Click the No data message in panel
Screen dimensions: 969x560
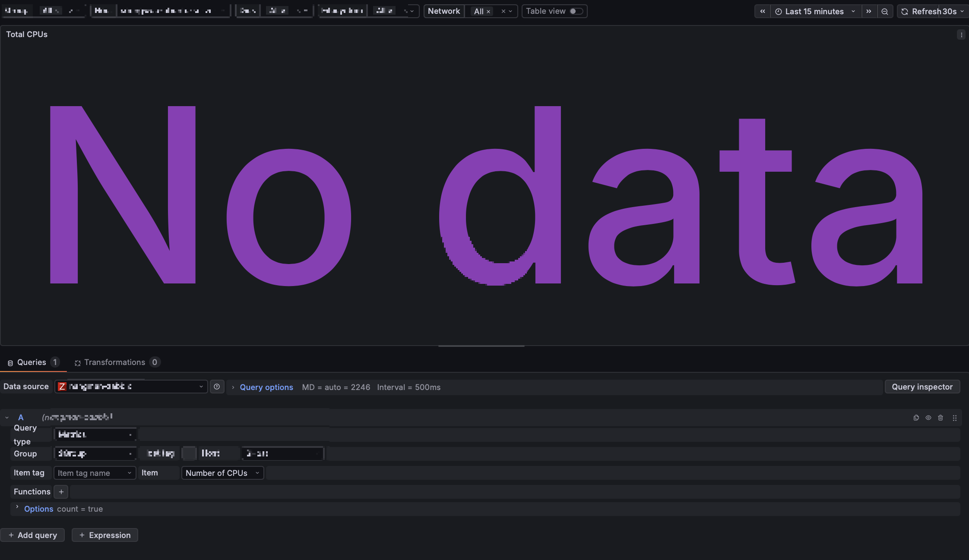(x=486, y=195)
